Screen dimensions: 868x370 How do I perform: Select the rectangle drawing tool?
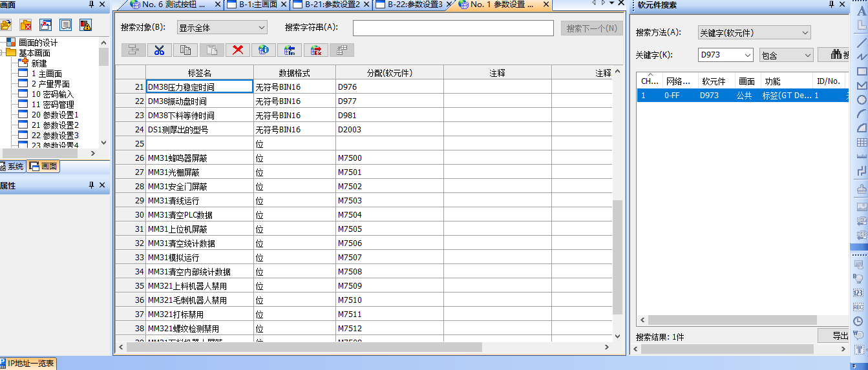tap(861, 71)
